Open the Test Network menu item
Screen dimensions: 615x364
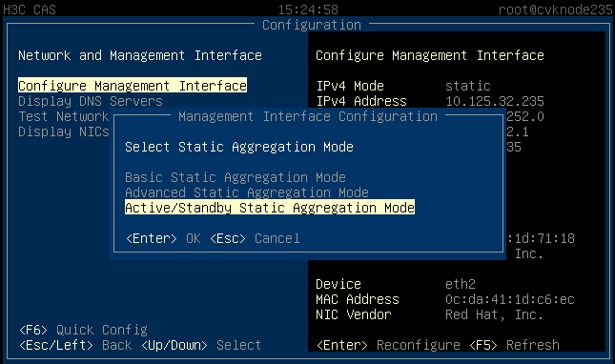(64, 116)
